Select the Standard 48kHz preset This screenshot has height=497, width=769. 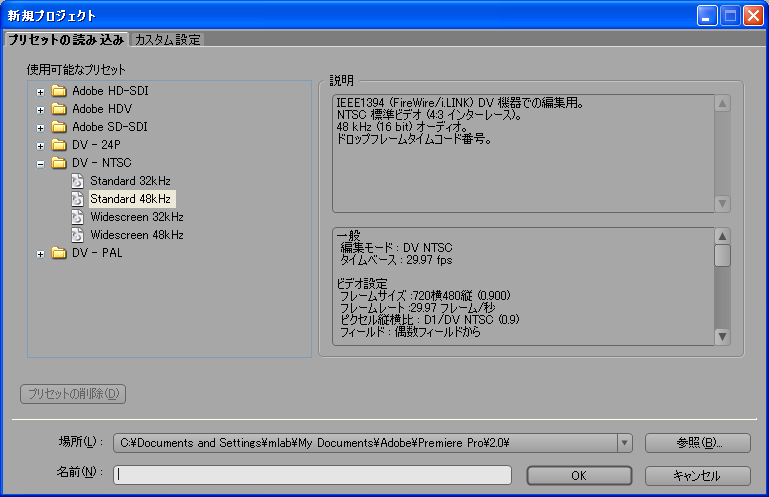click(x=130, y=199)
